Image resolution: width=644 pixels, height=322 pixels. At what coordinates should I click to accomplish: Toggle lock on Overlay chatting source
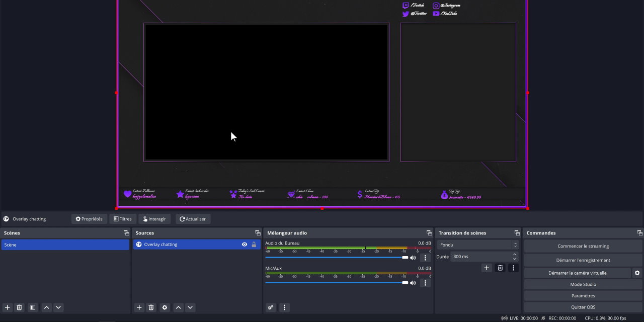pyautogui.click(x=254, y=245)
